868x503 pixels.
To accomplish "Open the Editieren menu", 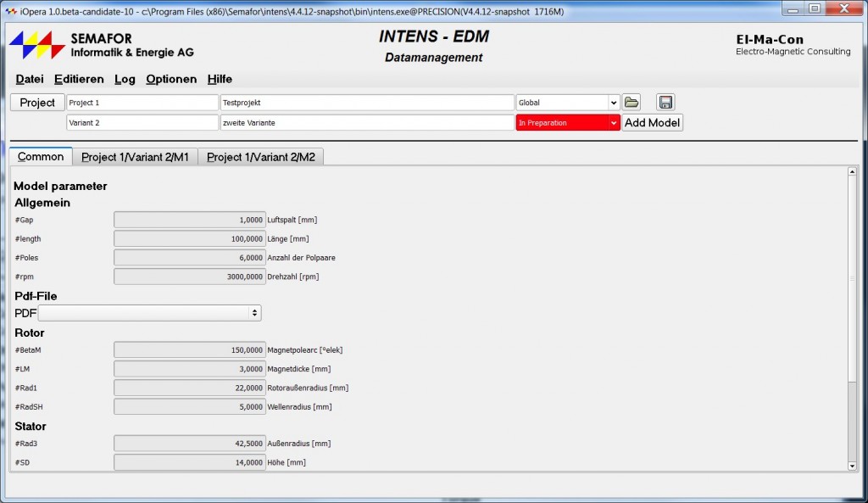I will click(x=79, y=79).
